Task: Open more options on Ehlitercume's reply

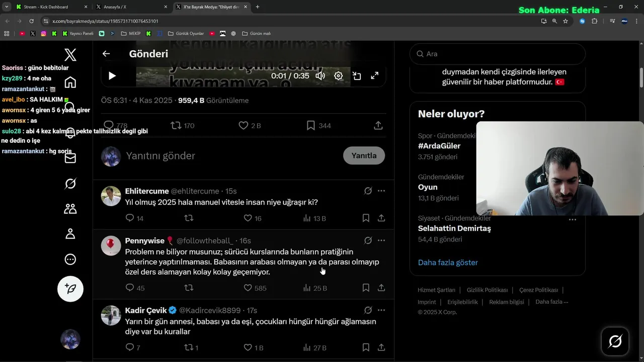Action: pos(381,191)
